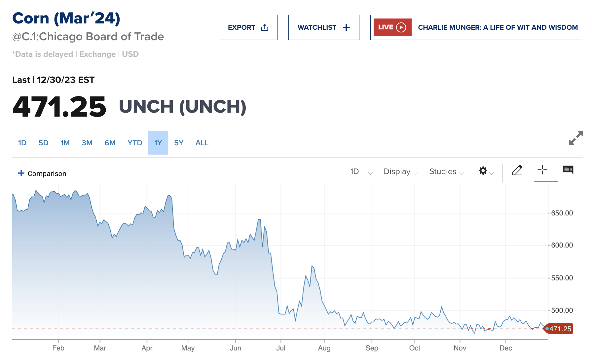The height and width of the screenshot is (364, 592).
Task: Click the share icon inside Export button
Action: click(265, 27)
